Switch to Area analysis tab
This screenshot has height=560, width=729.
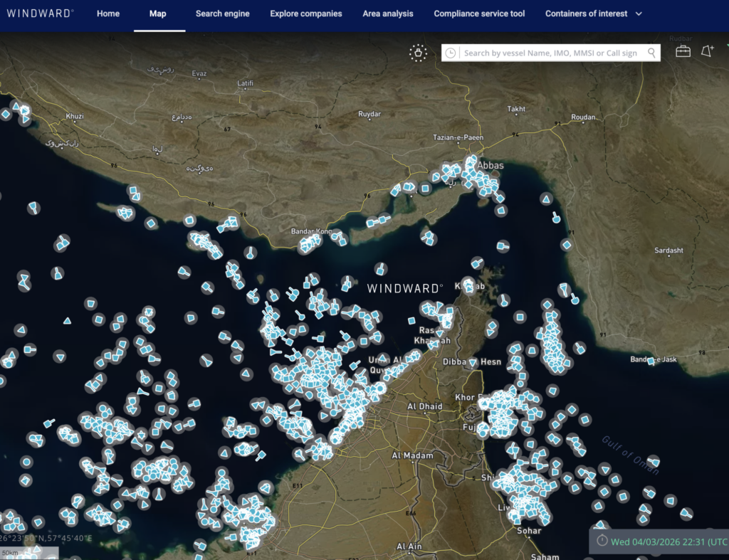388,14
